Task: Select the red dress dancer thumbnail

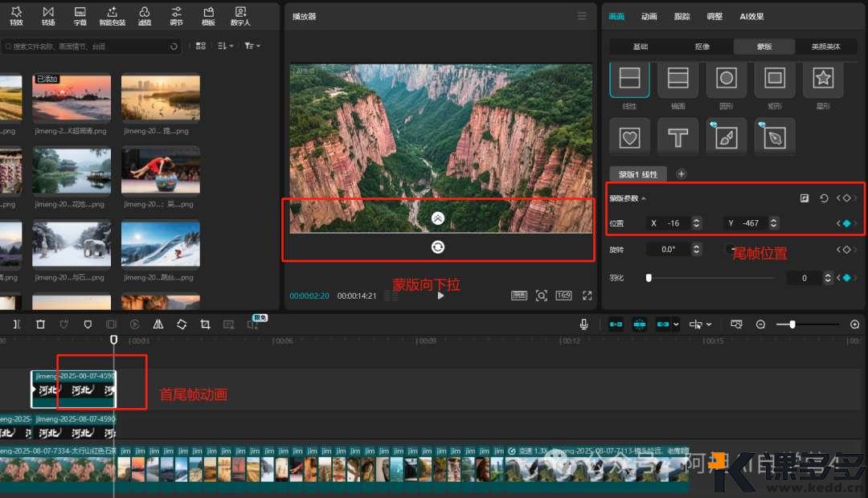Action: (161, 171)
